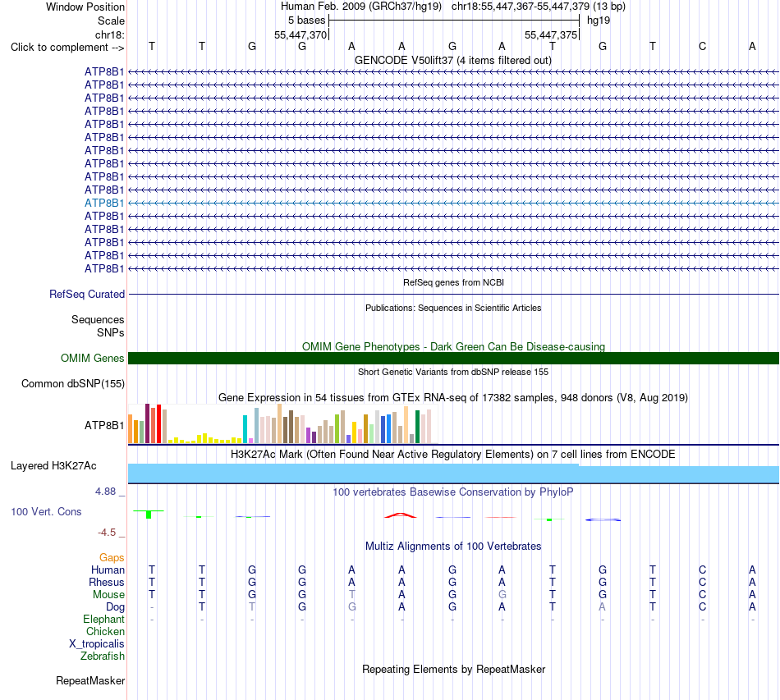This screenshot has width=780, height=700.
Task: Click the dark green OMIM gene bar
Action: (x=453, y=358)
